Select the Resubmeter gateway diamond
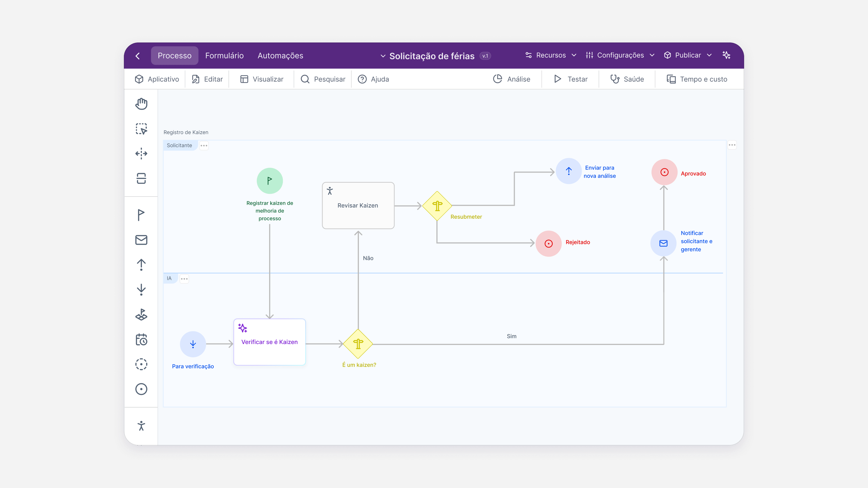Screen dimensions: 868x488 click(437, 206)
